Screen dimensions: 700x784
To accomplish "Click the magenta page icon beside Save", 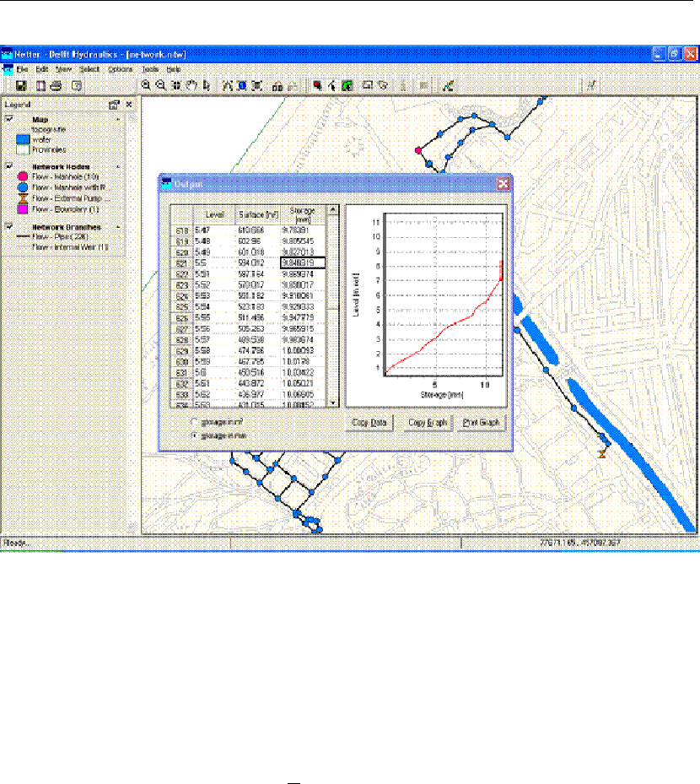I will (40, 86).
